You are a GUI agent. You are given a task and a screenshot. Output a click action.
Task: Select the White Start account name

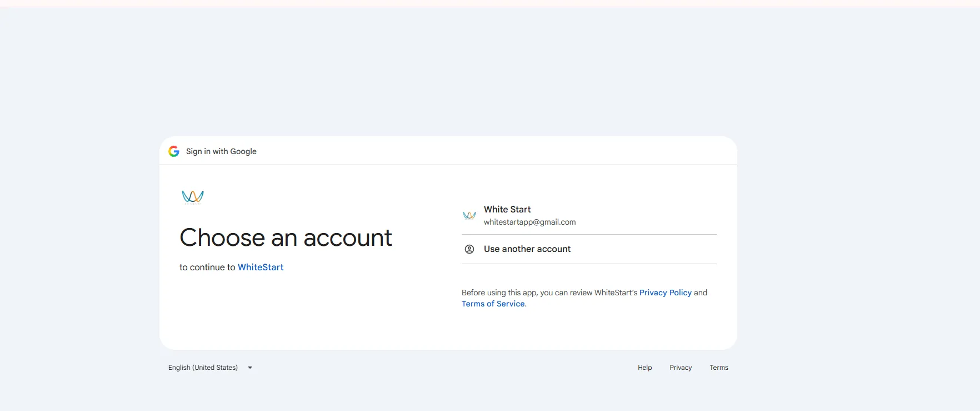pos(507,209)
